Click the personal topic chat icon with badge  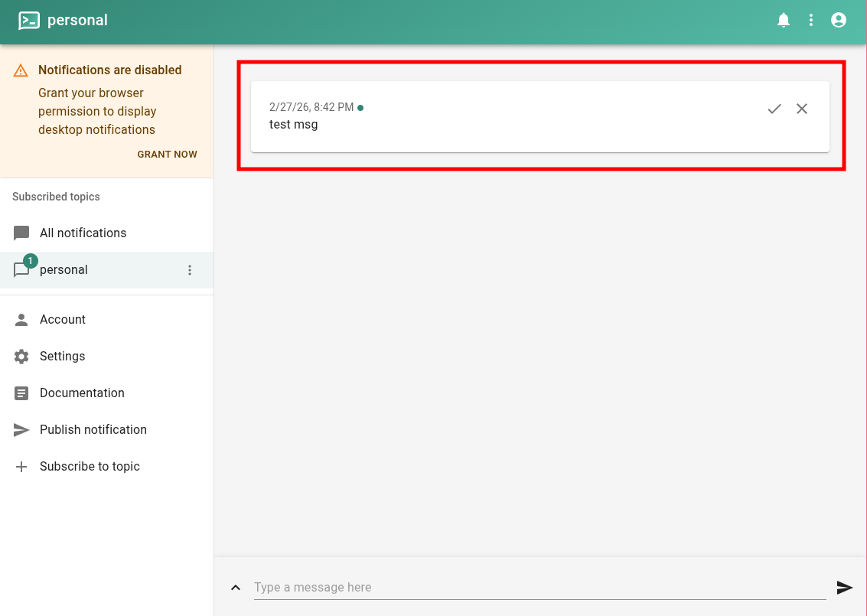pyautogui.click(x=22, y=270)
